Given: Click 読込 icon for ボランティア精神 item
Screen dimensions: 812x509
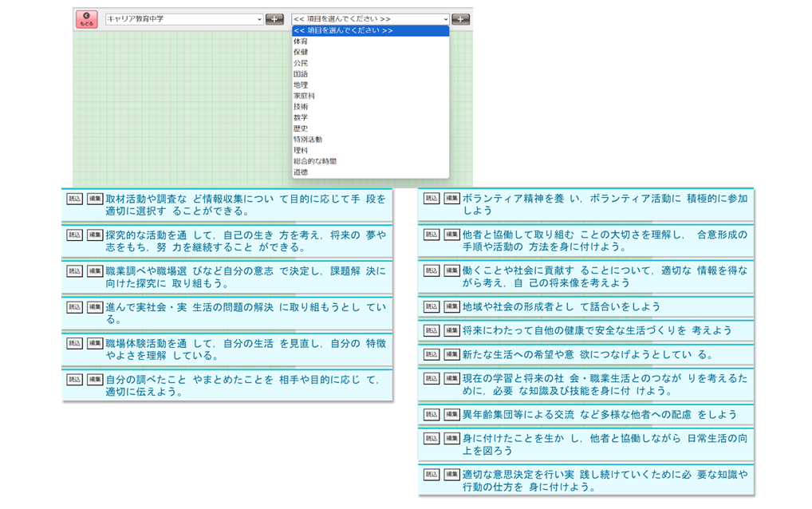Looking at the screenshot, I should click(x=432, y=199).
